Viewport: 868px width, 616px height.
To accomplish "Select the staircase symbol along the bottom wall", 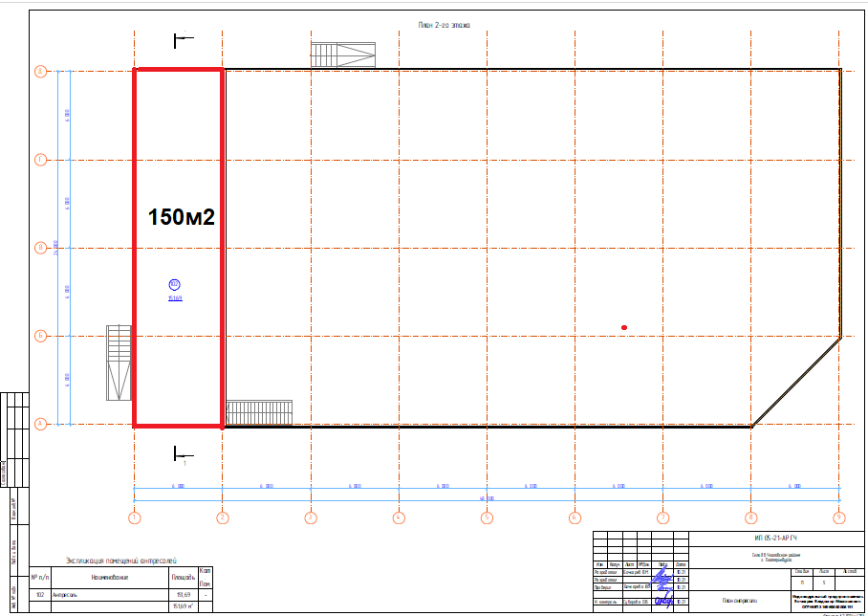I will click(259, 412).
